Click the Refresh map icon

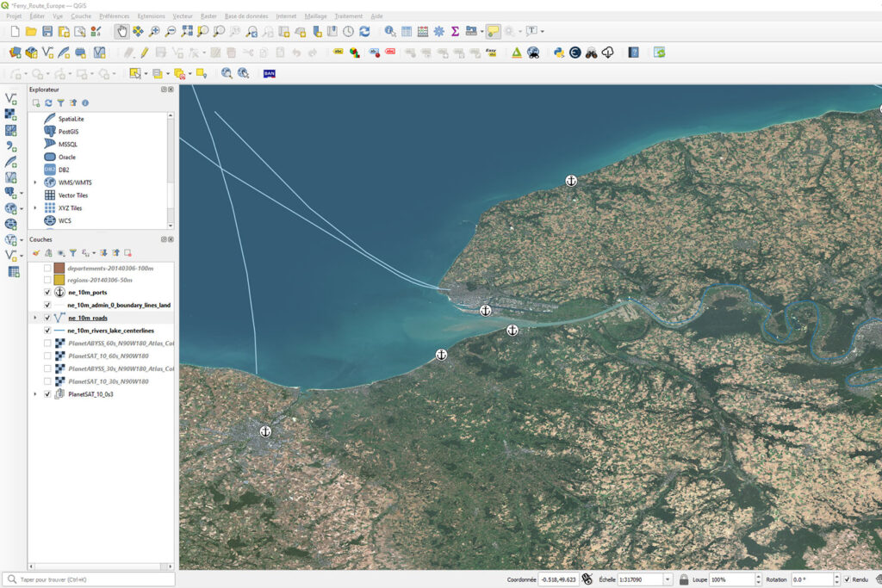[x=364, y=32]
